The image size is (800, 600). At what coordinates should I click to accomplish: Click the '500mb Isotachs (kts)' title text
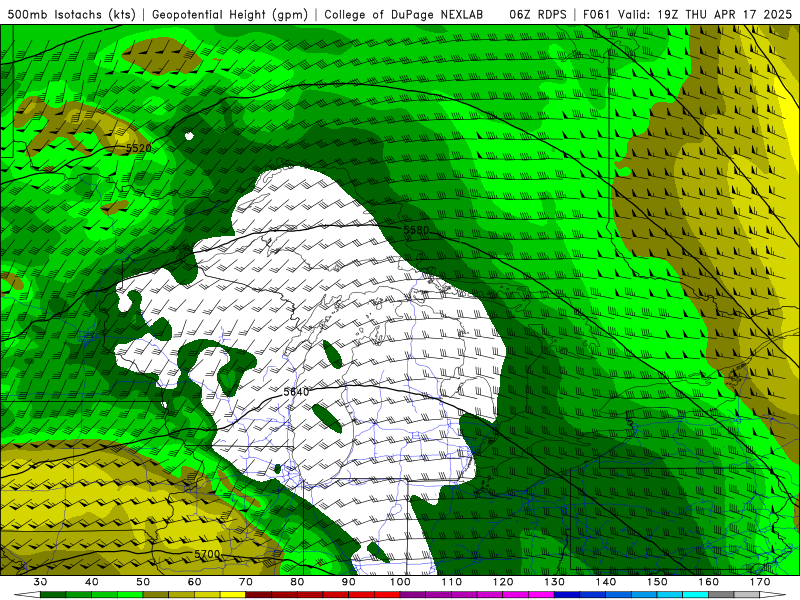pos(71,15)
